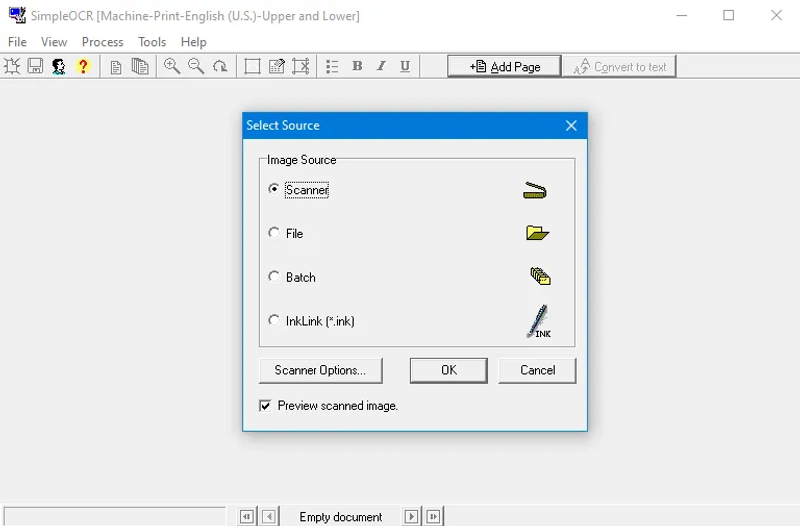Open the View menu
800x526 pixels.
tap(54, 42)
